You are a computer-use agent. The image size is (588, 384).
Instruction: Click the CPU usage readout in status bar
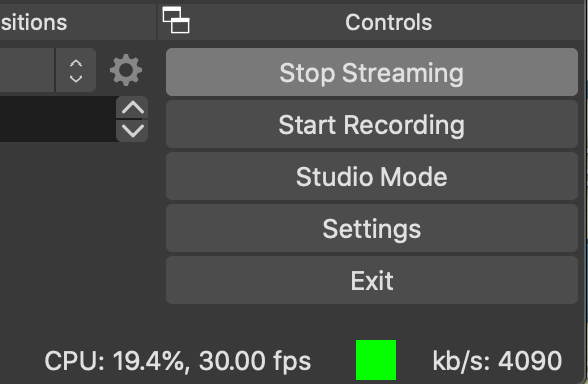click(x=114, y=361)
